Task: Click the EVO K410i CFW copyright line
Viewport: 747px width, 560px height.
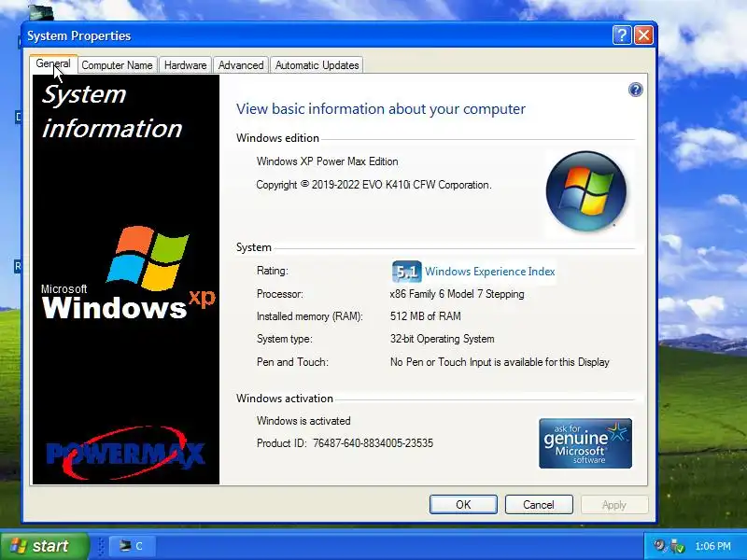Action: [x=374, y=185]
